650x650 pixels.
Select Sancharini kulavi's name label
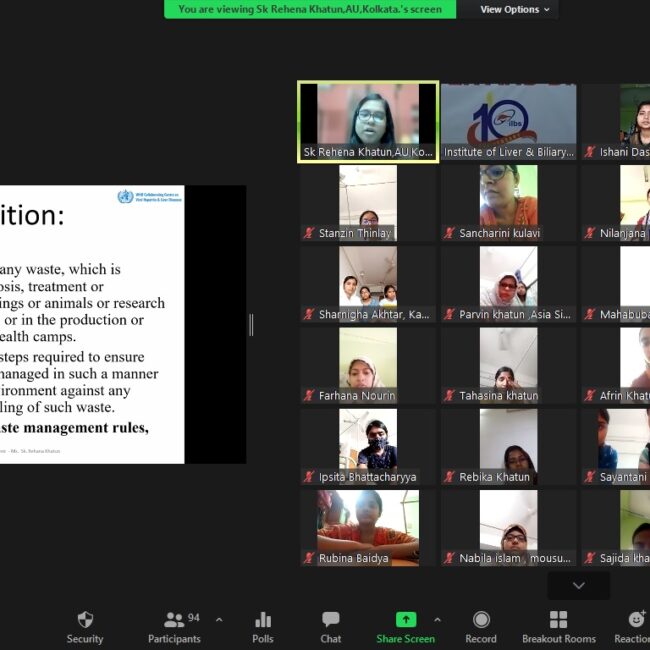click(500, 233)
